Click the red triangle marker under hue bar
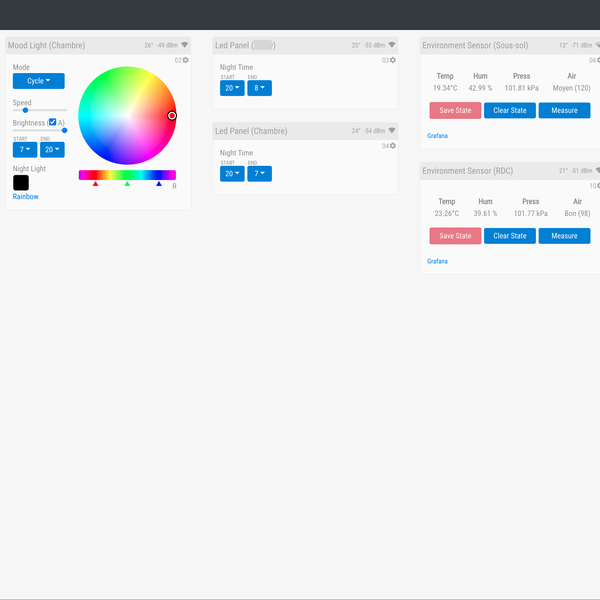Image resolution: width=600 pixels, height=600 pixels. pyautogui.click(x=95, y=184)
